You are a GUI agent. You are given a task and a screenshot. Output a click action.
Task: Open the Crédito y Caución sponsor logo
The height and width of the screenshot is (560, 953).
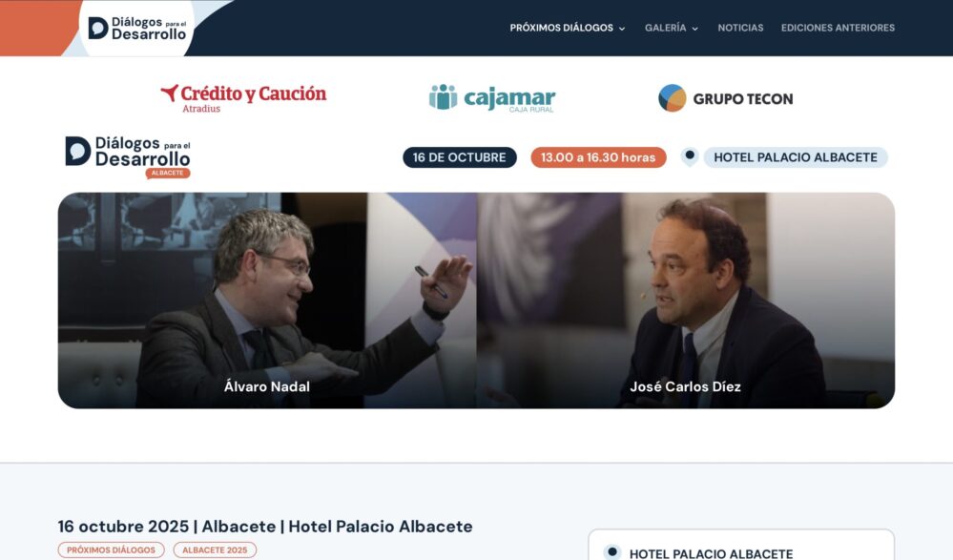pos(243,98)
